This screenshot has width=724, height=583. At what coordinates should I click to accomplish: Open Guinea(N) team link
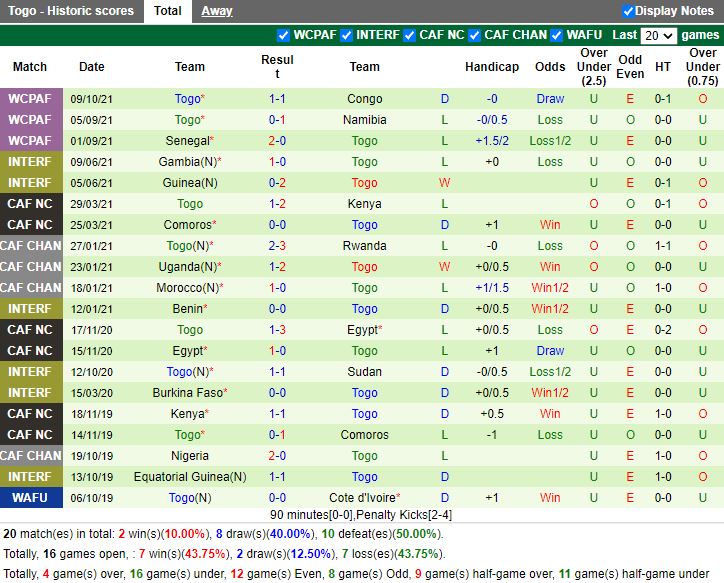pos(190,183)
